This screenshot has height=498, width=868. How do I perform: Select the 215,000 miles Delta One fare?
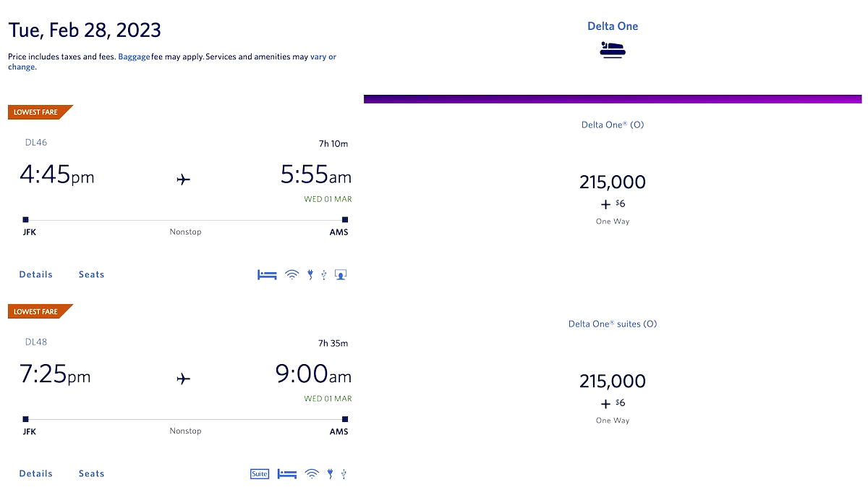(613, 182)
